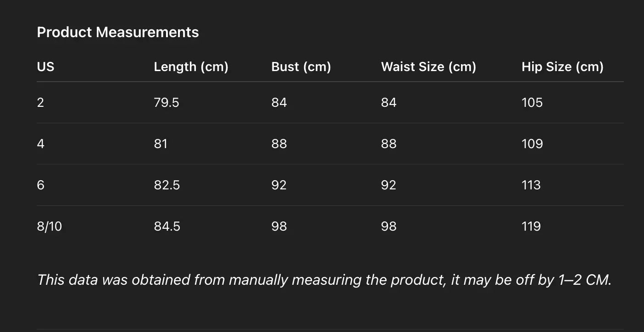The height and width of the screenshot is (332, 644).
Task: Click the 8/10 size row label
Action: click(49, 226)
